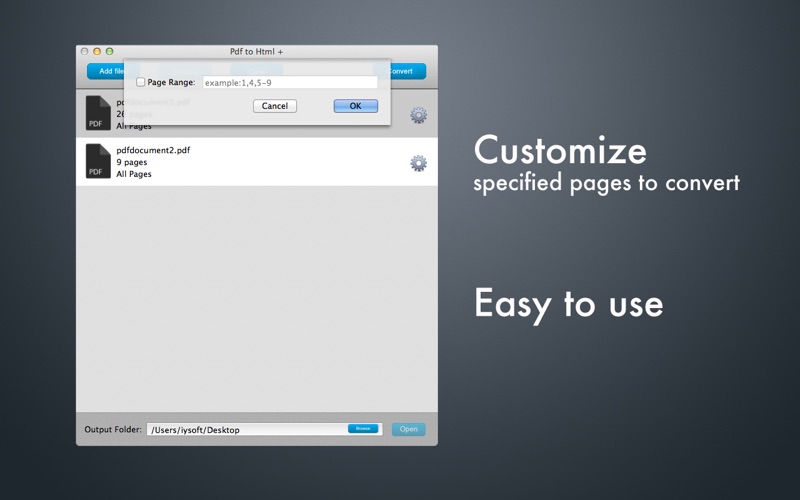Zoom window with the green button
The width and height of the screenshot is (800, 500).
[x=109, y=52]
